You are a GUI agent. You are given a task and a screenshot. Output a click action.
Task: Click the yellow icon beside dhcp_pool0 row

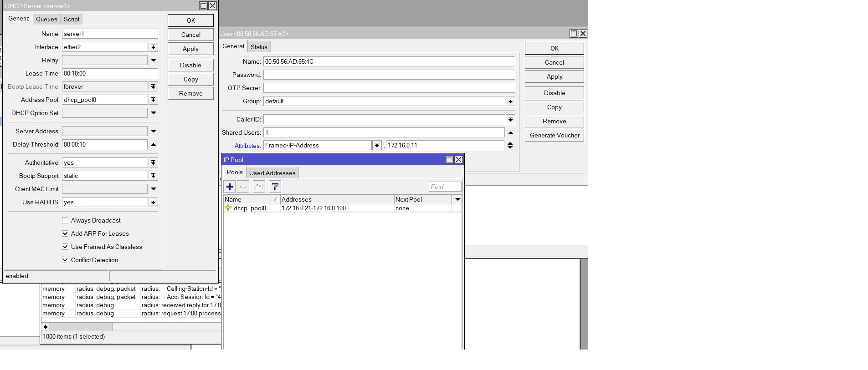[228, 208]
